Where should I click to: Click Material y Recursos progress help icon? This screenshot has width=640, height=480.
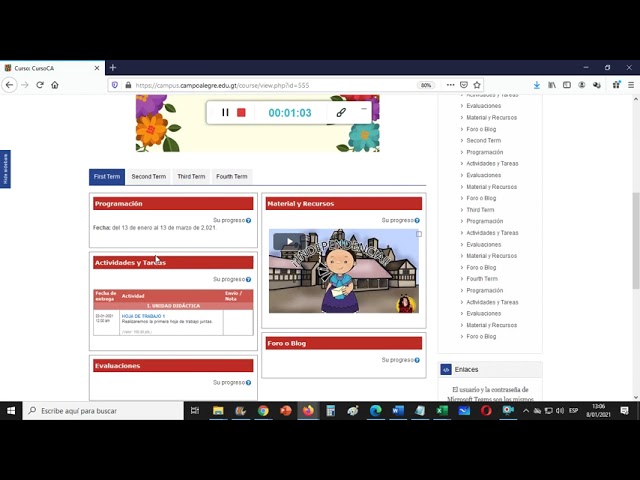[417, 220]
